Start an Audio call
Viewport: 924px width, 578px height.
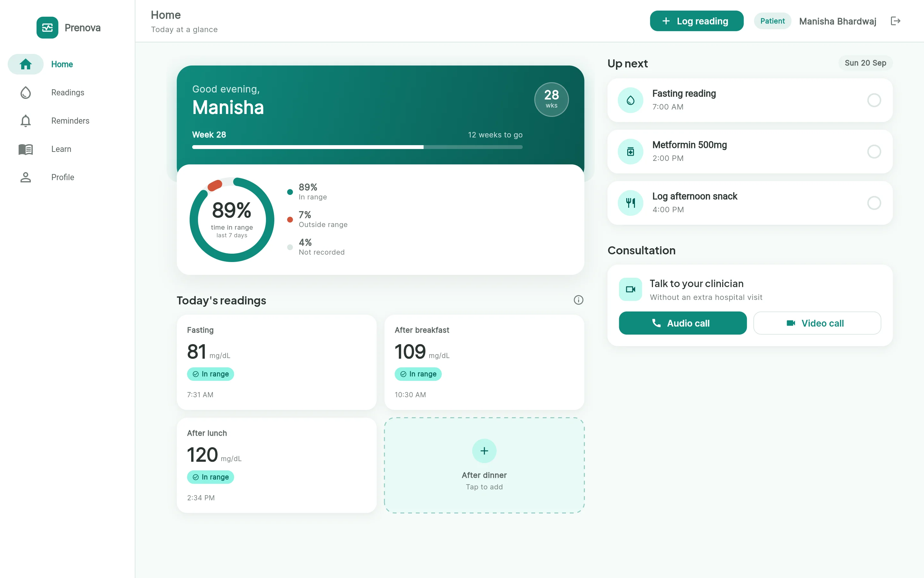click(682, 323)
